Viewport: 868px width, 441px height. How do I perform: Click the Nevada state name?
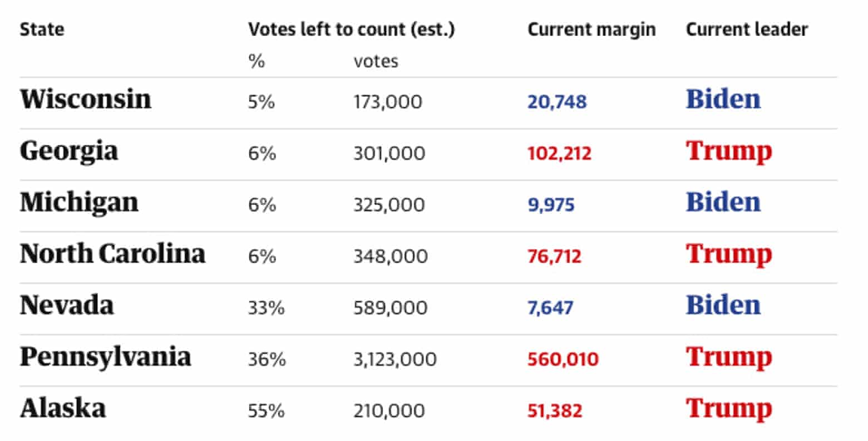click(x=67, y=306)
